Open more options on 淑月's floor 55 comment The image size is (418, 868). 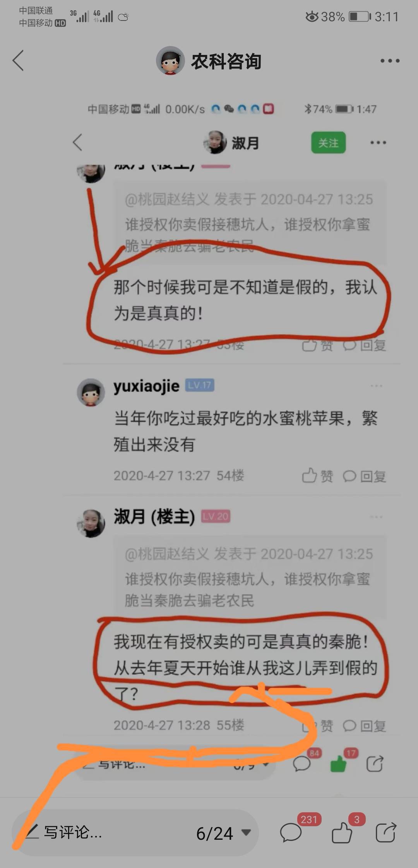(376, 517)
